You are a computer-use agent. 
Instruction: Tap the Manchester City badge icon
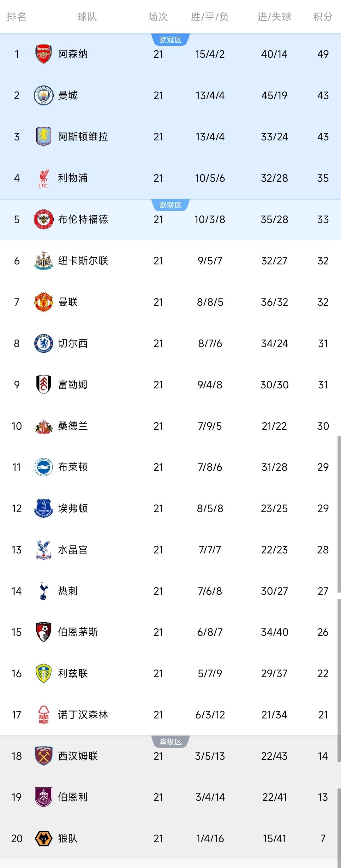[44, 95]
